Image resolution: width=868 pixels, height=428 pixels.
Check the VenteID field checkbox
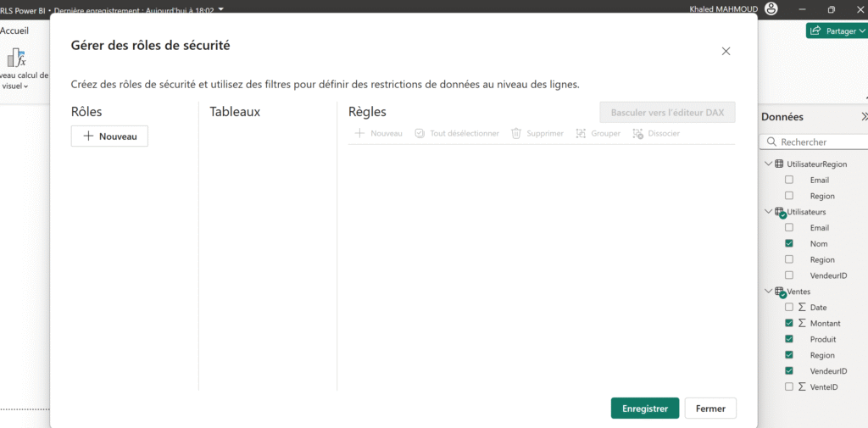click(x=789, y=387)
